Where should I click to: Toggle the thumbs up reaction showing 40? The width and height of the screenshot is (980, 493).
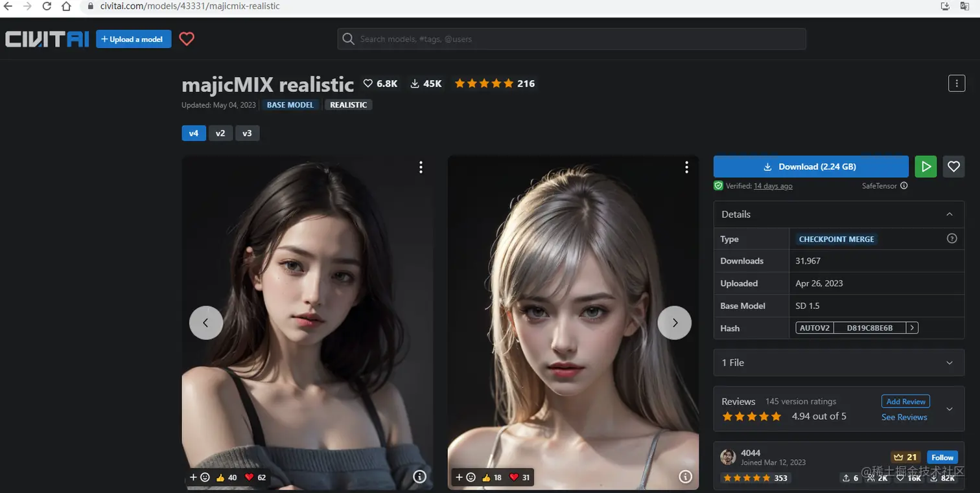pyautogui.click(x=226, y=477)
